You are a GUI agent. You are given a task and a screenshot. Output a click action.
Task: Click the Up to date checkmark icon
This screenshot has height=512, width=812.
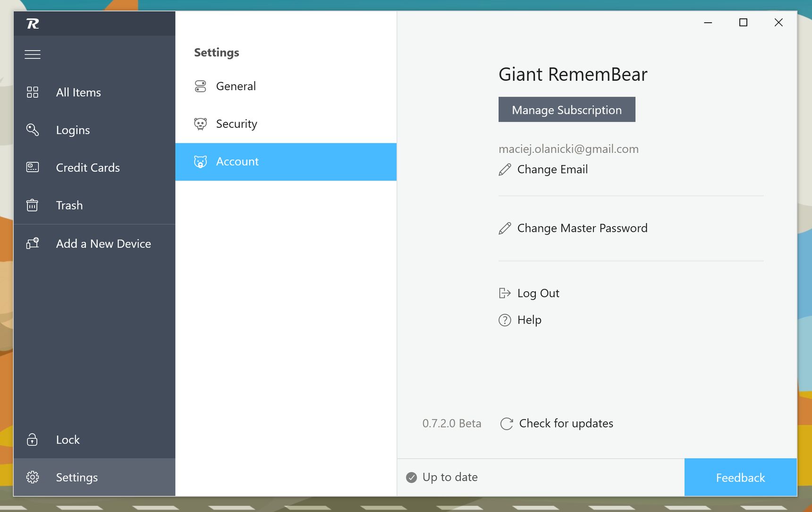coord(412,478)
